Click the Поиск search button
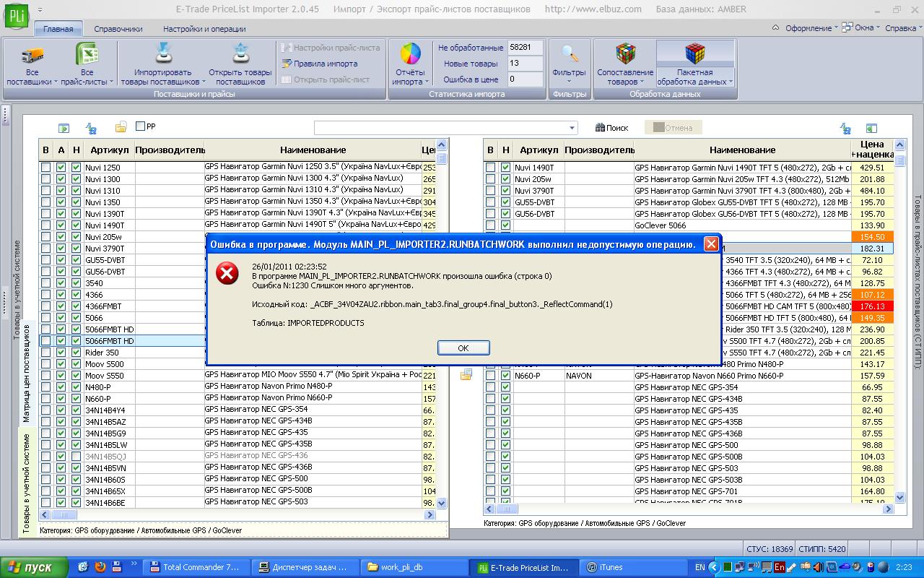 coord(611,128)
